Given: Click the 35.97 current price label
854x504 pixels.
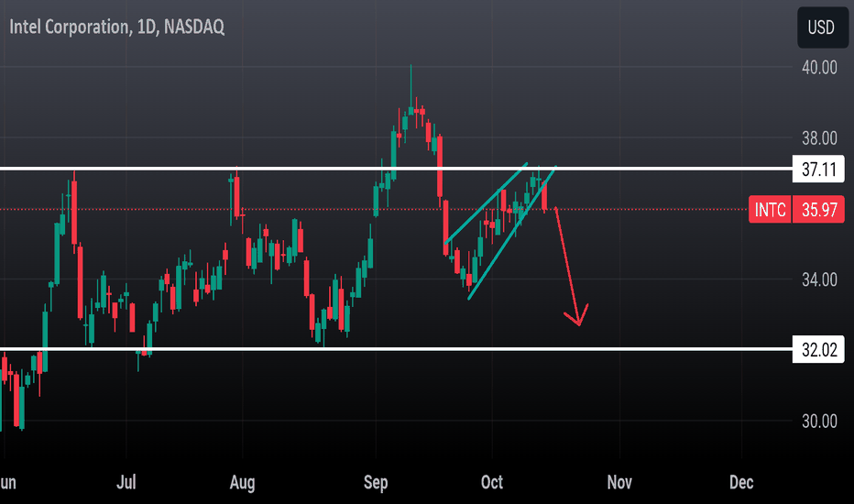Looking at the screenshot, I should [x=818, y=209].
